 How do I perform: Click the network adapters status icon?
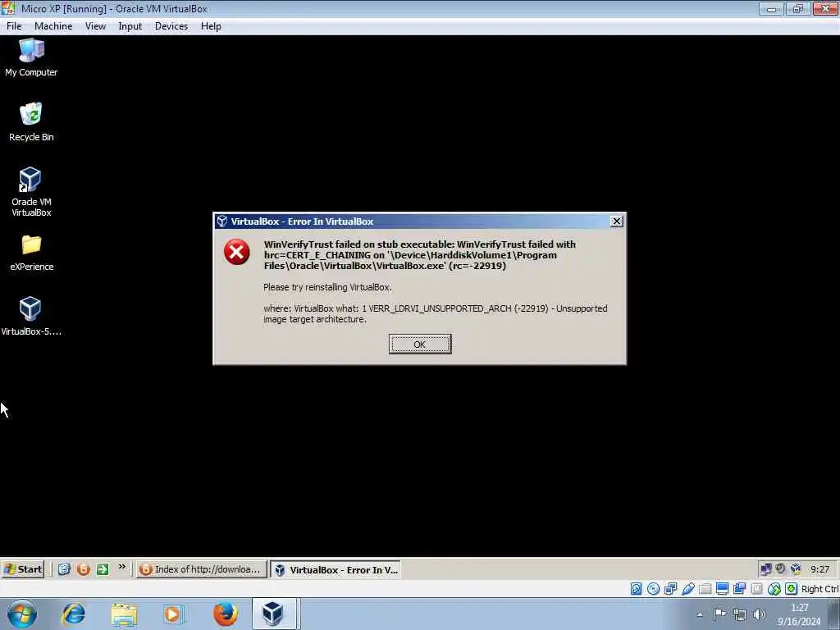670,589
